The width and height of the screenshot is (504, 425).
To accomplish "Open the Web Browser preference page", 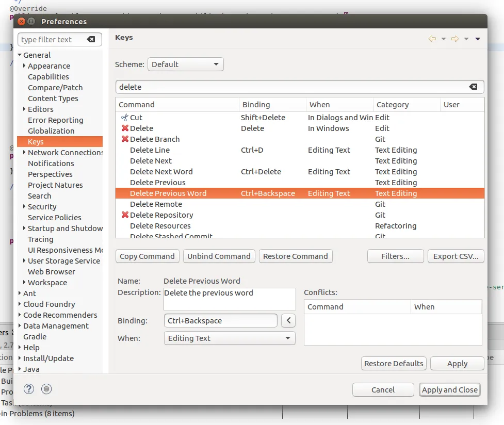I will point(52,272).
